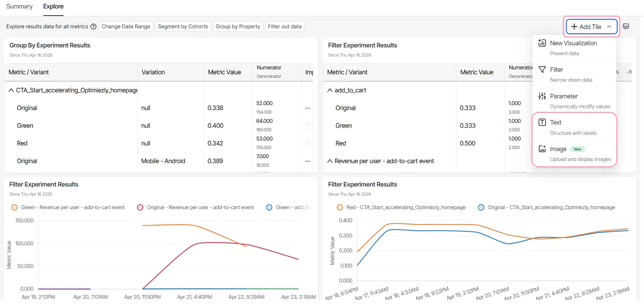Select the Parameter menu option
The width and height of the screenshot is (644, 304).
(x=574, y=101)
